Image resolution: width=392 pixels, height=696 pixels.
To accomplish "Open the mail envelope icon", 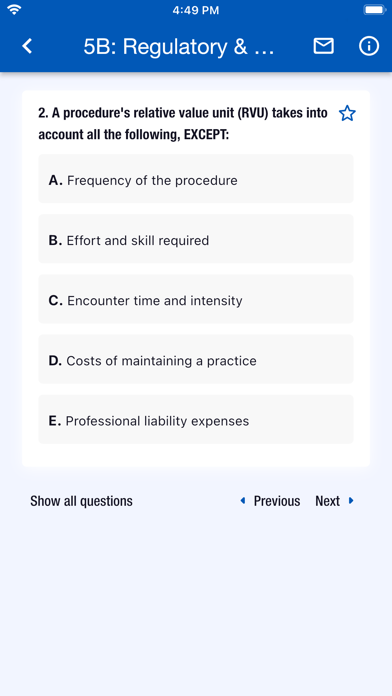I will [323, 46].
